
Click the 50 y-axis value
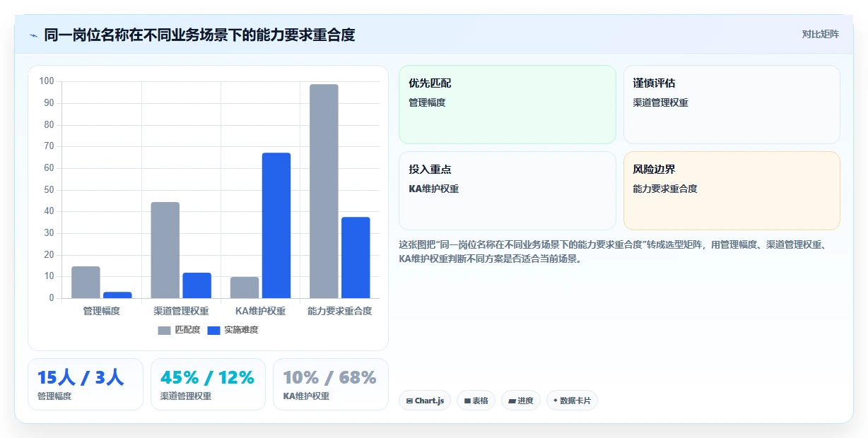point(49,190)
